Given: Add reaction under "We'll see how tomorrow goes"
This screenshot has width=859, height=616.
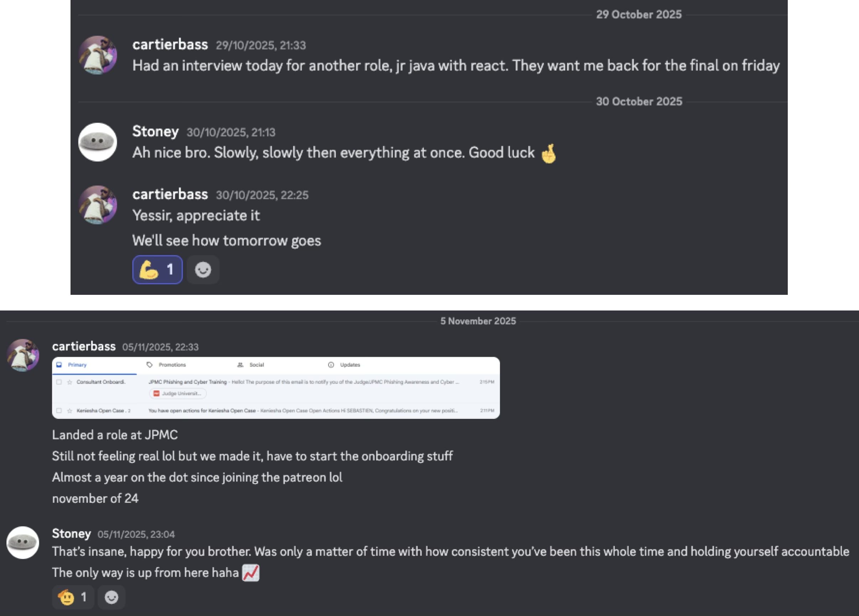Looking at the screenshot, I should pos(203,270).
